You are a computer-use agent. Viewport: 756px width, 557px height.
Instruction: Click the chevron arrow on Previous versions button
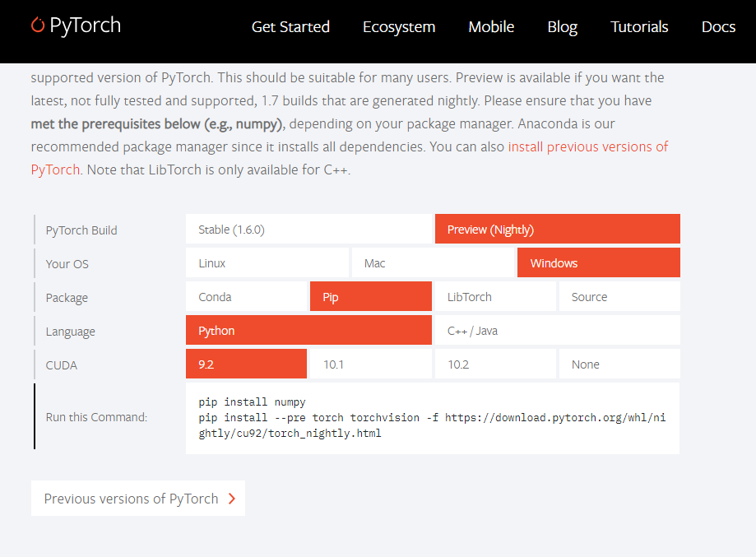click(233, 498)
